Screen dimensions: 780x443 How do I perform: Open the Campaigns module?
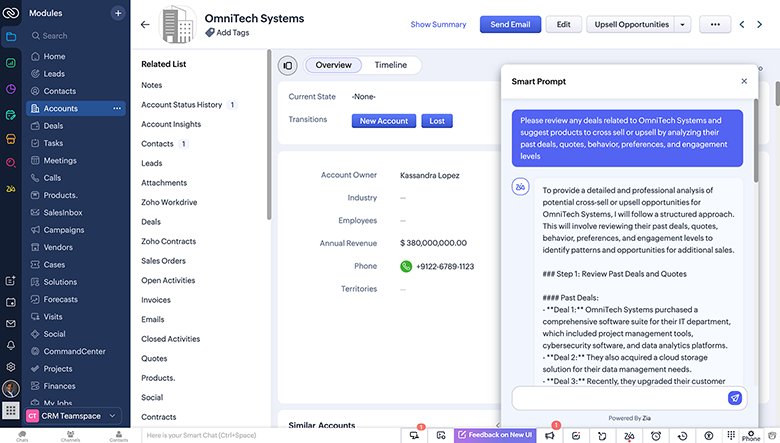coord(63,230)
